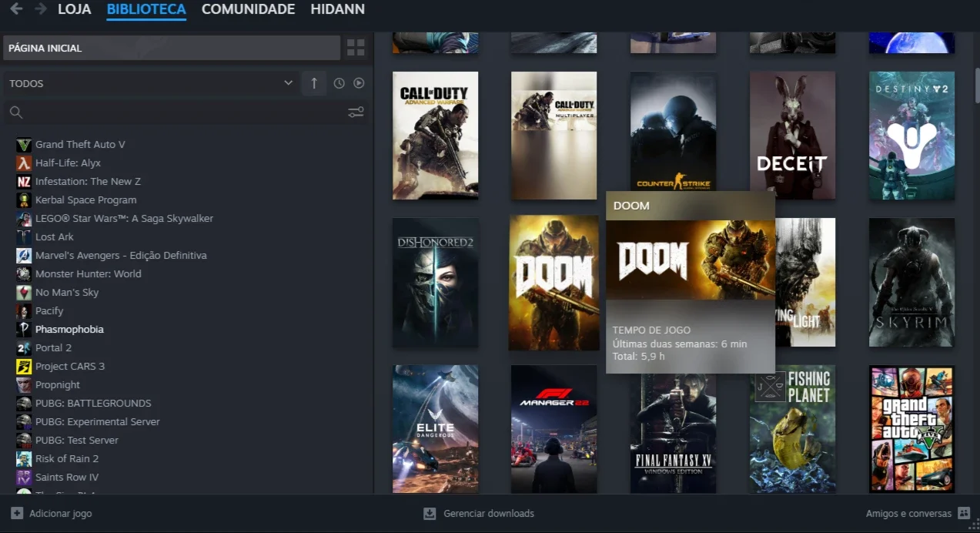
Task: Toggle sort order up arrow
Action: point(314,83)
